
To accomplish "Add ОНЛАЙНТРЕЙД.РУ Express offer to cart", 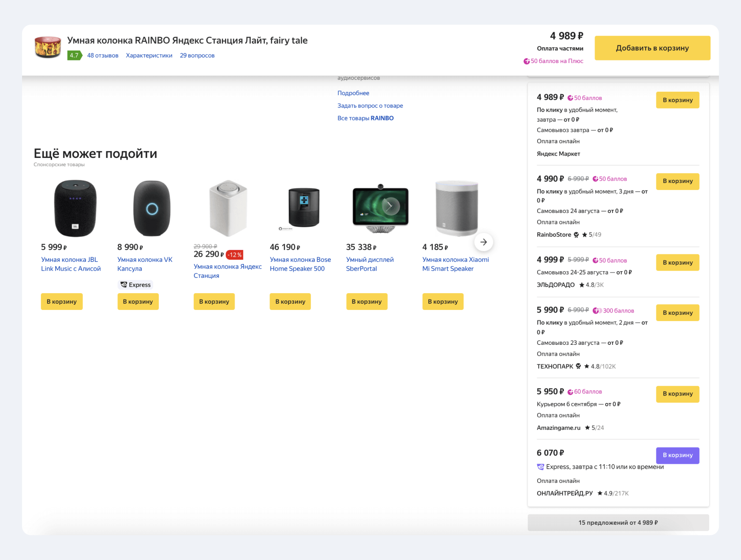I will point(677,455).
